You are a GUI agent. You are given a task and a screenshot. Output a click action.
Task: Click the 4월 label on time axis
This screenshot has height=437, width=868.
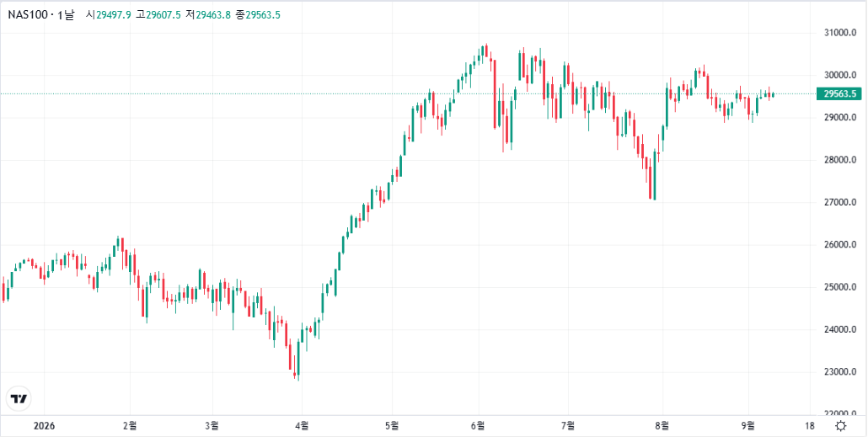pos(302,427)
